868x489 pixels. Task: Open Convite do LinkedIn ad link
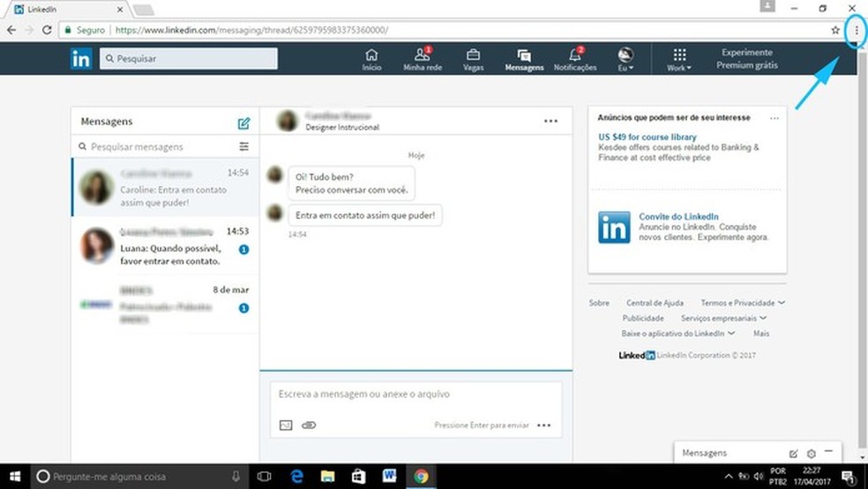click(x=678, y=216)
